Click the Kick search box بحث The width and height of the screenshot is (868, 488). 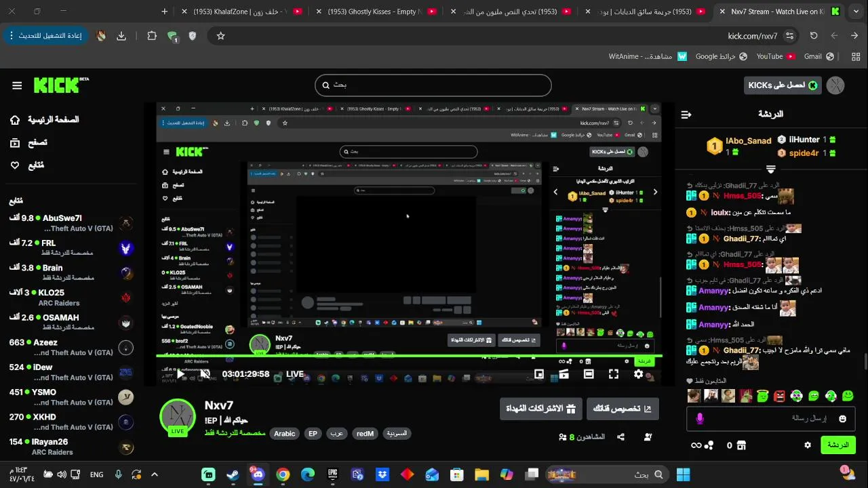(433, 85)
